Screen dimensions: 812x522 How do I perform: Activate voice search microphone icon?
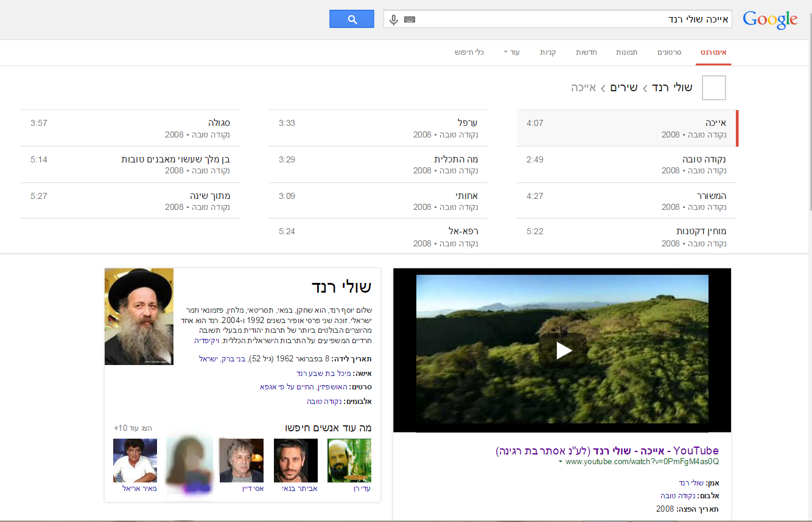(x=394, y=19)
